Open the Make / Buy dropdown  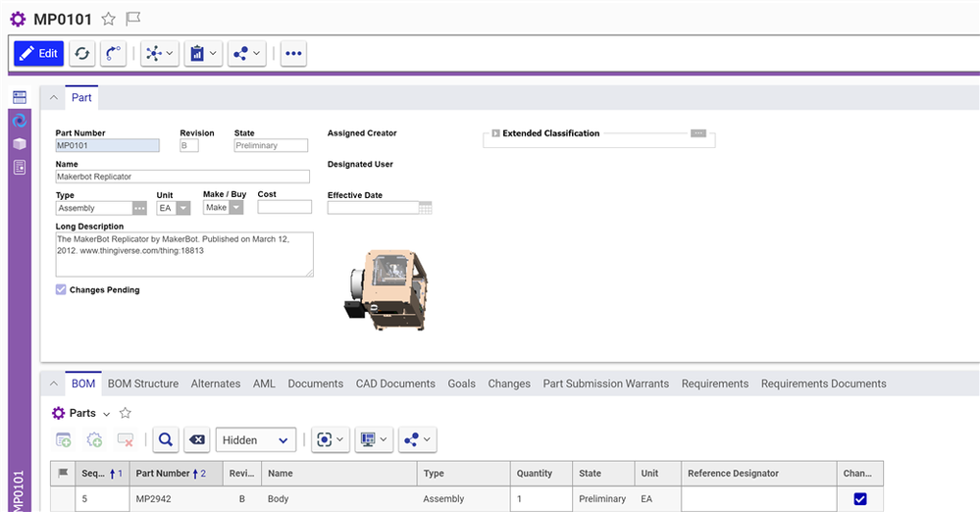pyautogui.click(x=236, y=208)
